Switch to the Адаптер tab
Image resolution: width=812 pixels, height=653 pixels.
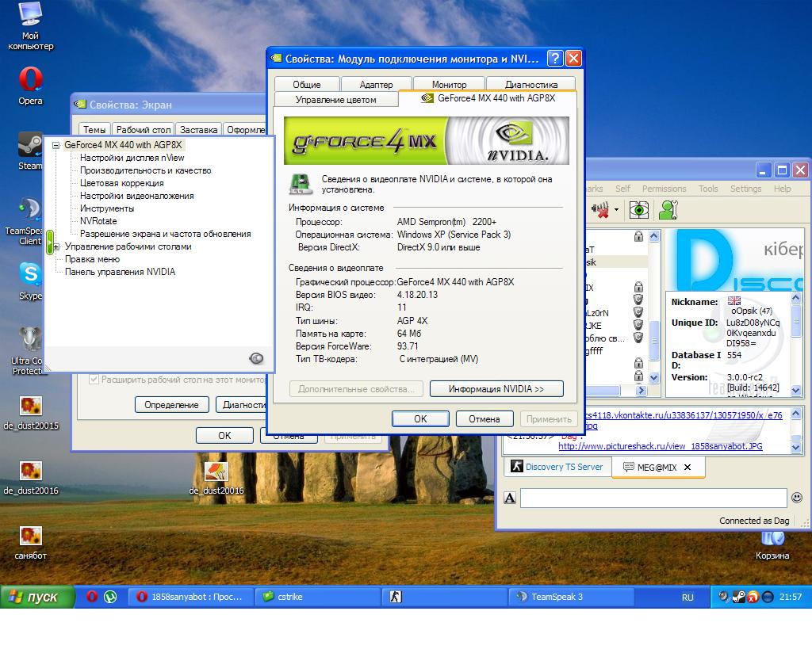pyautogui.click(x=376, y=84)
